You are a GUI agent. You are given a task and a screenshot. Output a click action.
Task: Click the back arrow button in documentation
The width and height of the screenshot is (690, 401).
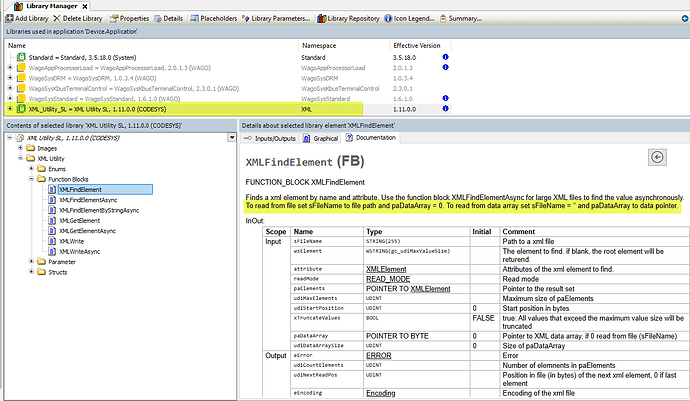click(657, 157)
